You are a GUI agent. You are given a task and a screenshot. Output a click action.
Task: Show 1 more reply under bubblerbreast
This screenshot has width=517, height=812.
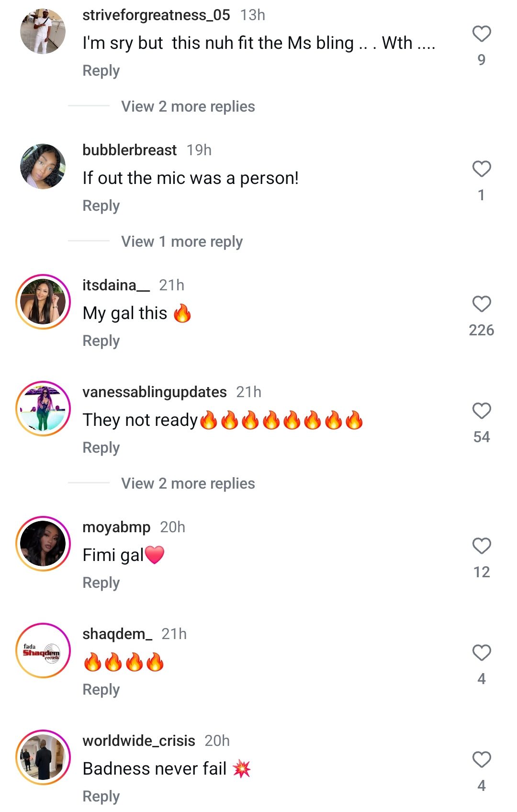(181, 241)
